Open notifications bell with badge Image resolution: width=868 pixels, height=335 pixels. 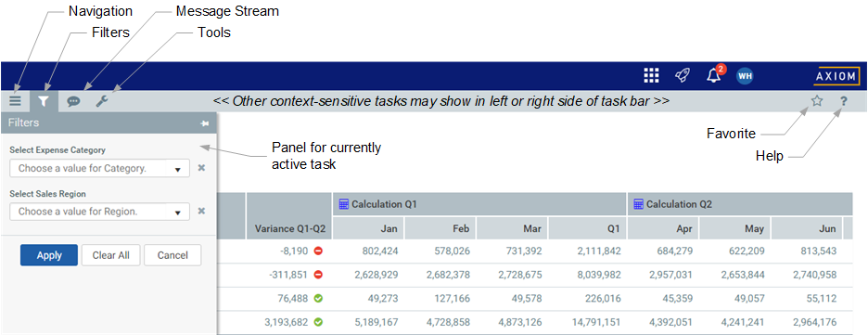(715, 75)
